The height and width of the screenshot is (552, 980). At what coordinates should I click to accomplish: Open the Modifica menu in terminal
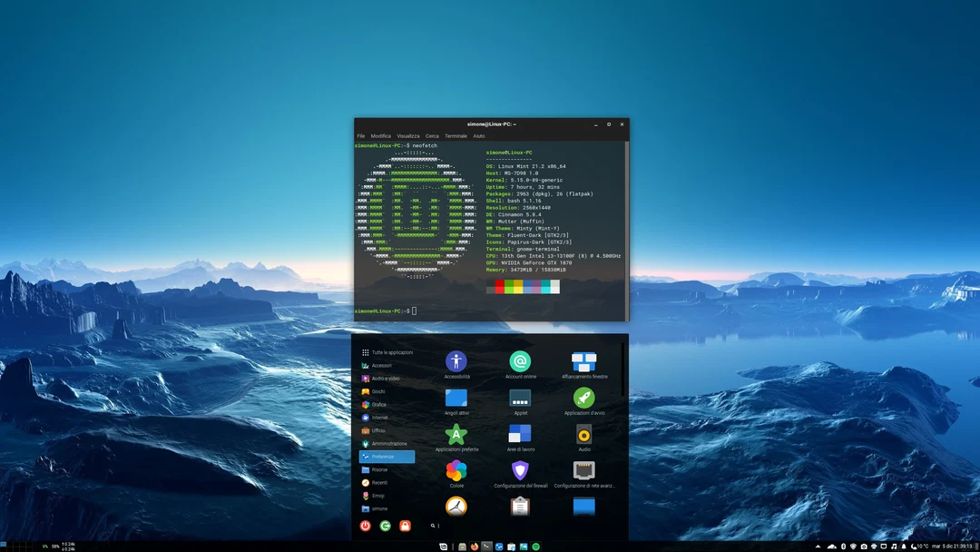pyautogui.click(x=381, y=136)
